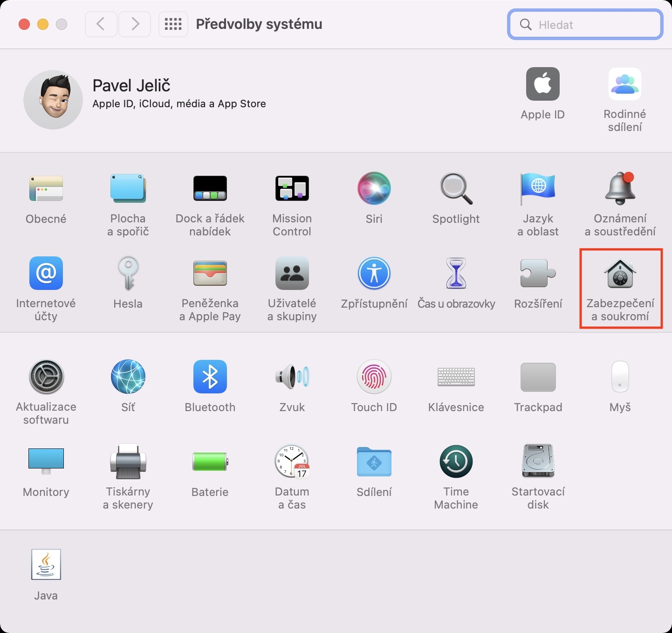Click the back navigation arrow

click(101, 24)
